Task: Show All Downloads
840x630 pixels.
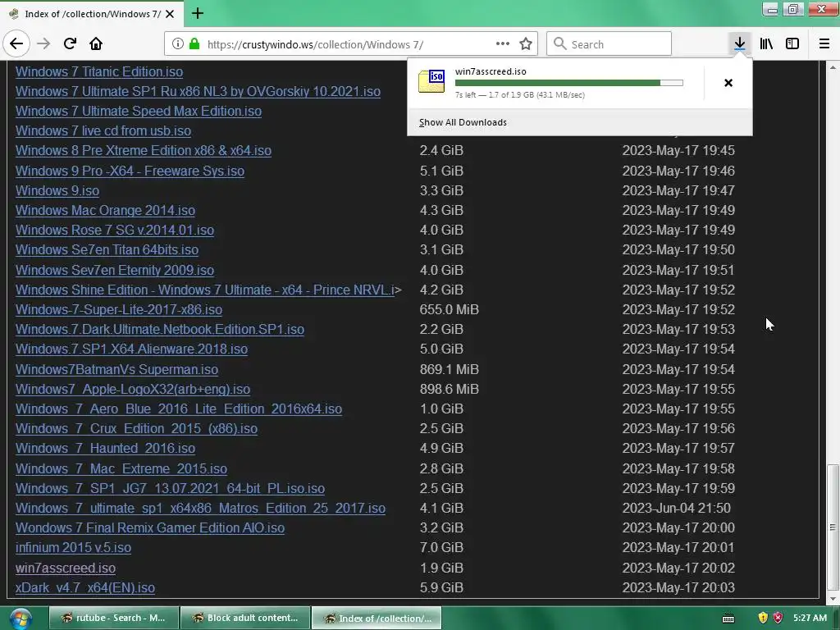Action: point(463,122)
